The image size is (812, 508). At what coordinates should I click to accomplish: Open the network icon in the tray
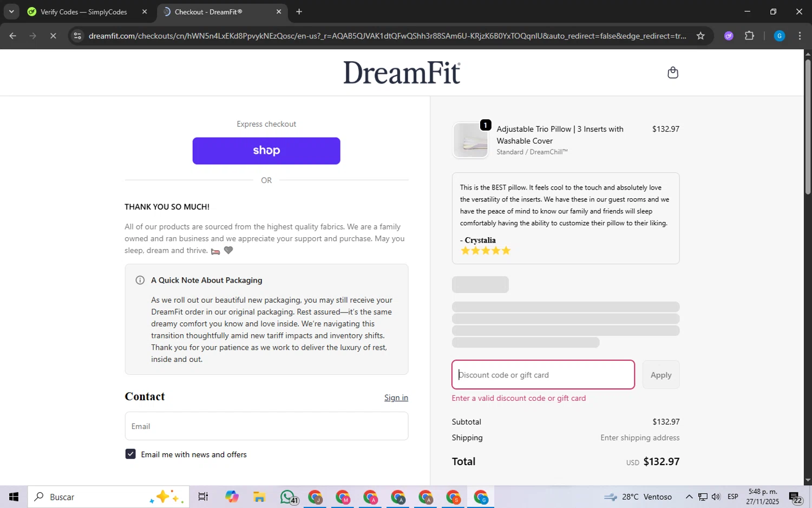click(703, 497)
